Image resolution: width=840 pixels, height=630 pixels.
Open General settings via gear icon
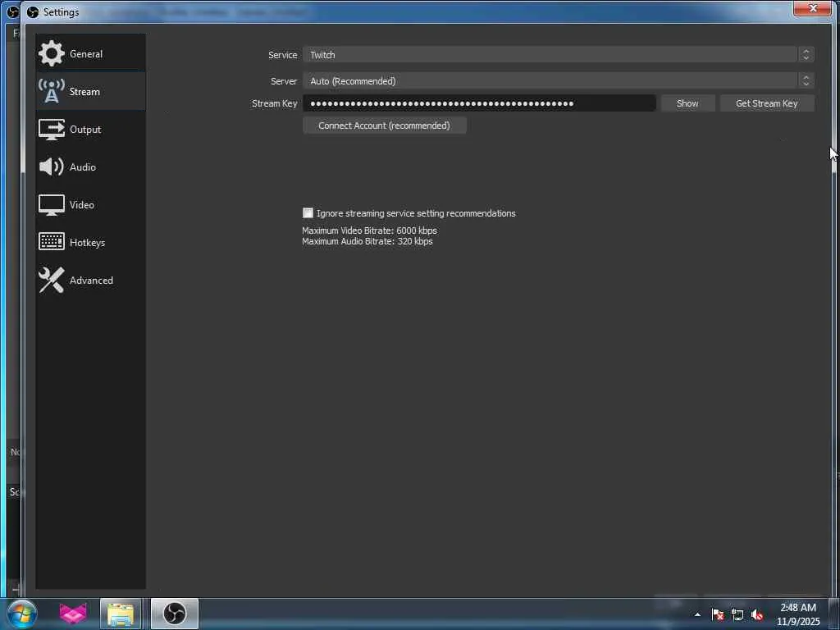(52, 53)
